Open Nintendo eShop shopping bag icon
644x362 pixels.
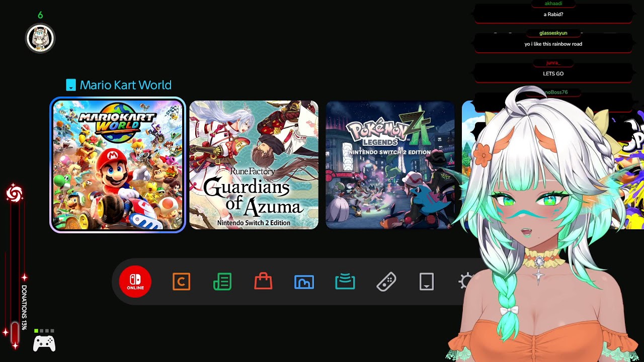coord(263,282)
